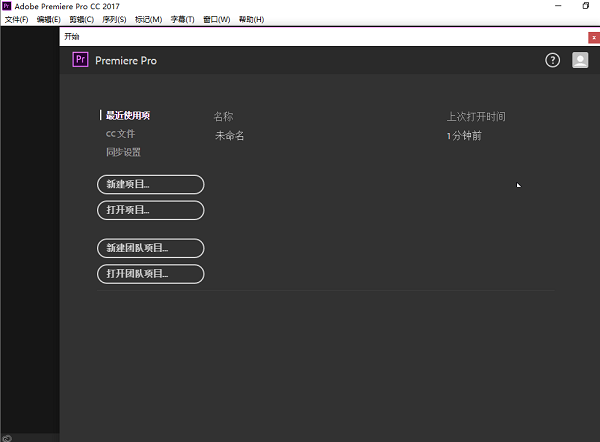
Task: Open the 序列(S) menu
Action: pyautogui.click(x=114, y=20)
